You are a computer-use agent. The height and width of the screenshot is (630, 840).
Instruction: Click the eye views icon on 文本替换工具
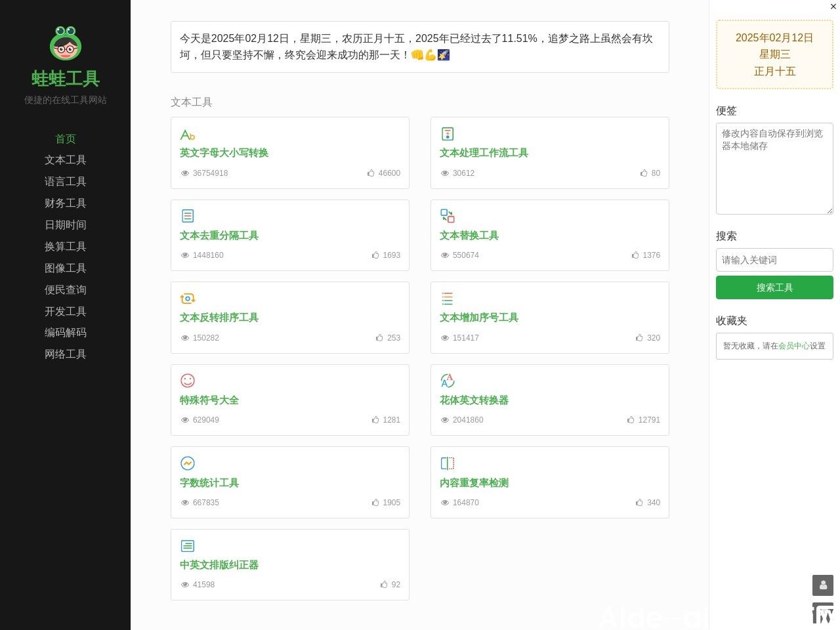[x=445, y=255]
